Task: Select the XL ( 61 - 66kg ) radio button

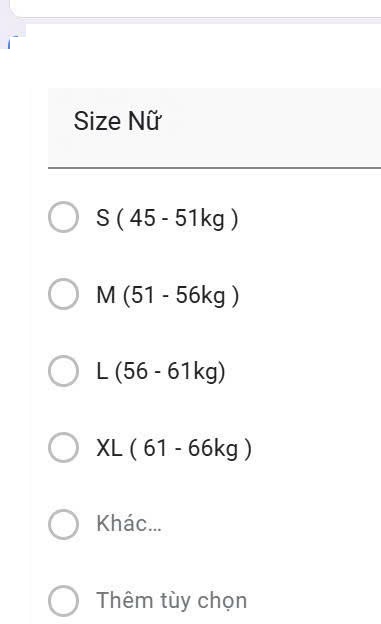Action: click(63, 448)
